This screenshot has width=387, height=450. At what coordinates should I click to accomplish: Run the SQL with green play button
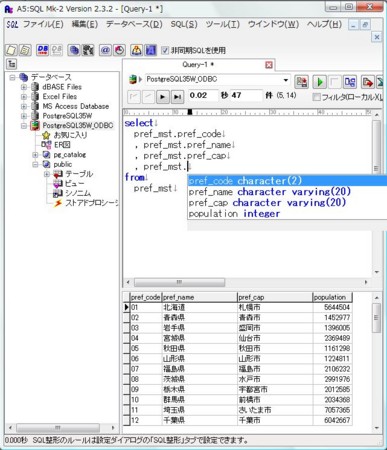pyautogui.click(x=319, y=82)
